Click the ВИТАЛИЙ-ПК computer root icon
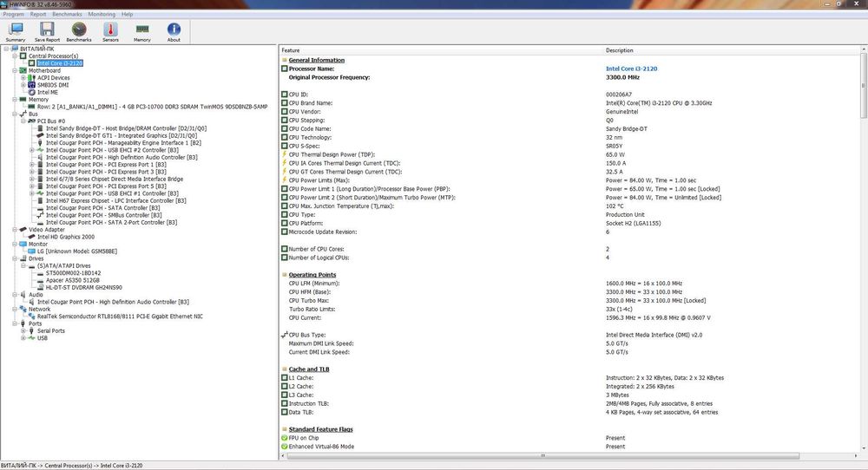This screenshot has width=868, height=470. point(15,49)
